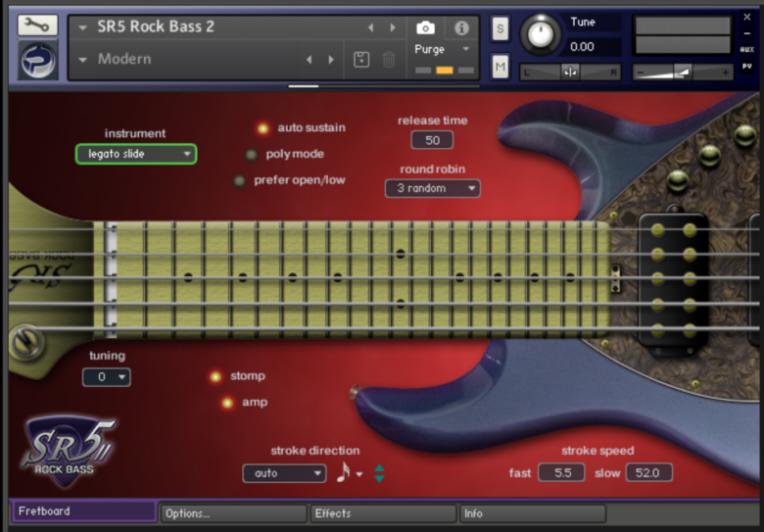The image size is (764, 532).
Task: Open the Modern snapshot menu arrow
Action: click(x=82, y=60)
